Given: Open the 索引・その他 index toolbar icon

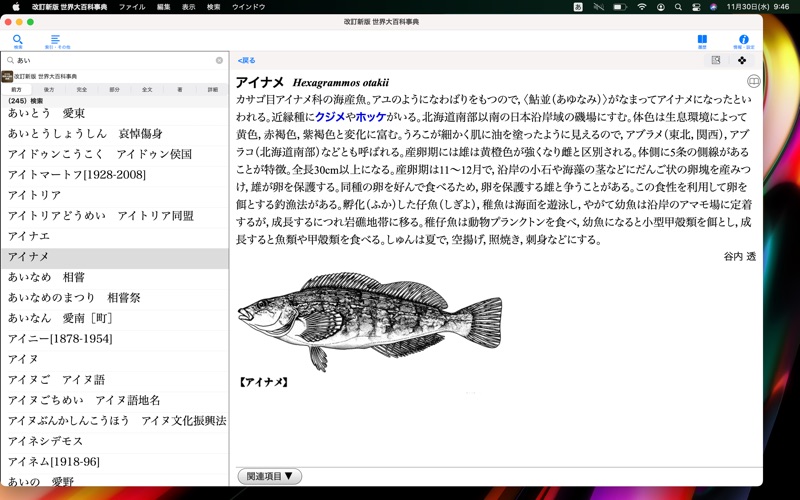Looking at the screenshot, I should (x=56, y=40).
